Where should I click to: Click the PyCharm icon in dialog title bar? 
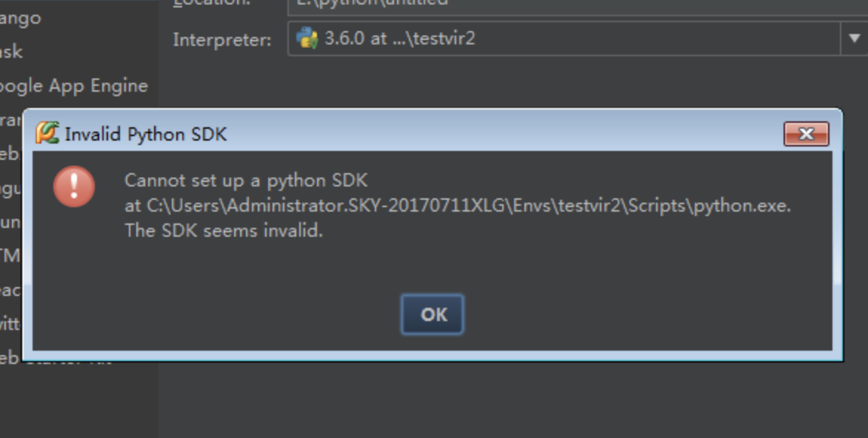[x=46, y=133]
